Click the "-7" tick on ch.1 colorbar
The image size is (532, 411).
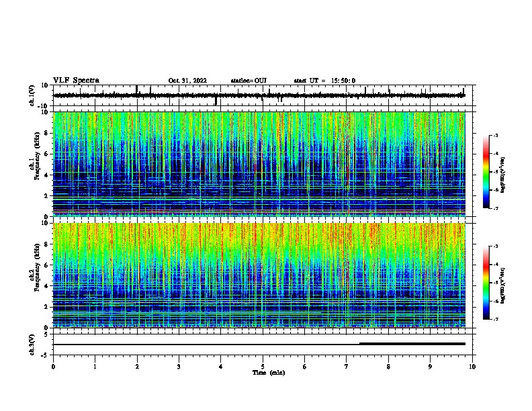pyautogui.click(x=496, y=208)
